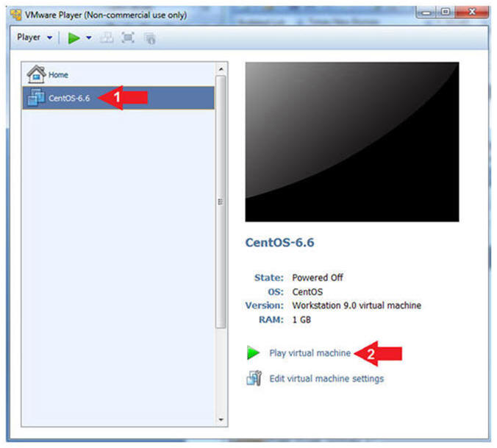Viewport: 497px width, 448px height.
Task: Enter full screen mode from toolbar
Action: pyautogui.click(x=128, y=38)
